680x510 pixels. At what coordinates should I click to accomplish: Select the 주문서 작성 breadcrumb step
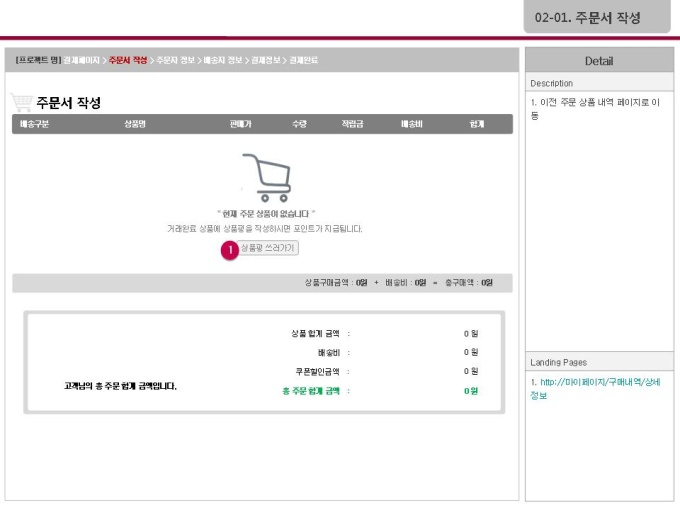(127, 61)
